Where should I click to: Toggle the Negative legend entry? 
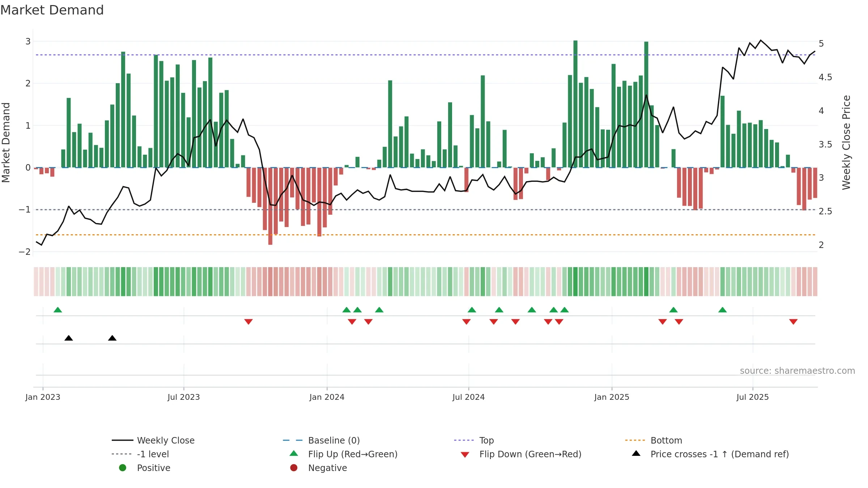point(319,468)
